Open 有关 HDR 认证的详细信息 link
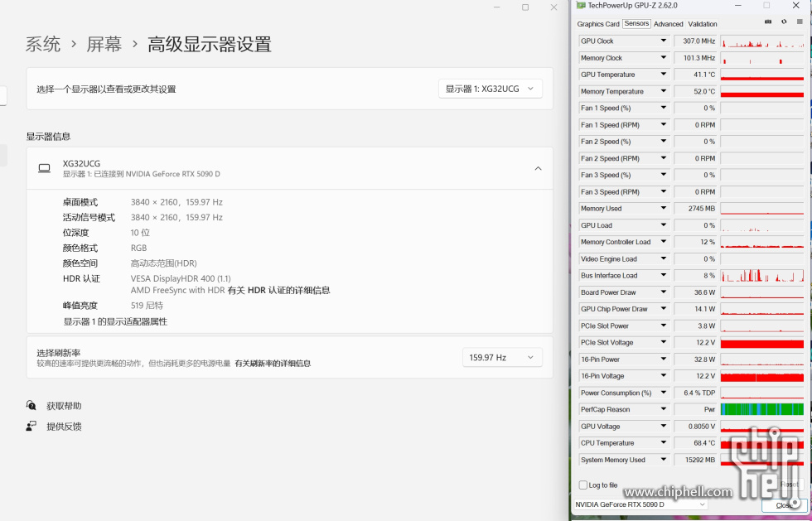Image resolution: width=812 pixels, height=521 pixels. [278, 290]
